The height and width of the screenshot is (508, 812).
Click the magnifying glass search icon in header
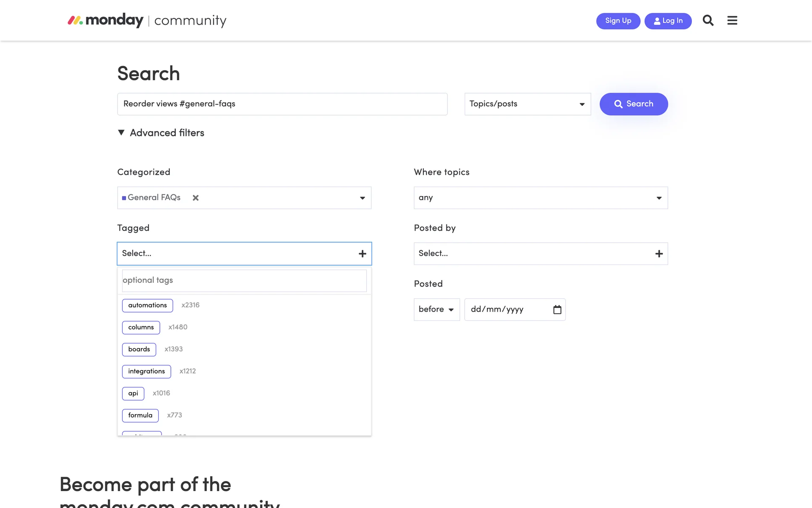click(708, 20)
